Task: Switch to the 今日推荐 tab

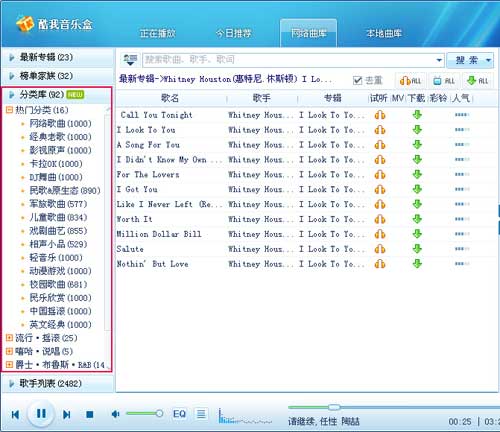Action: [x=233, y=33]
